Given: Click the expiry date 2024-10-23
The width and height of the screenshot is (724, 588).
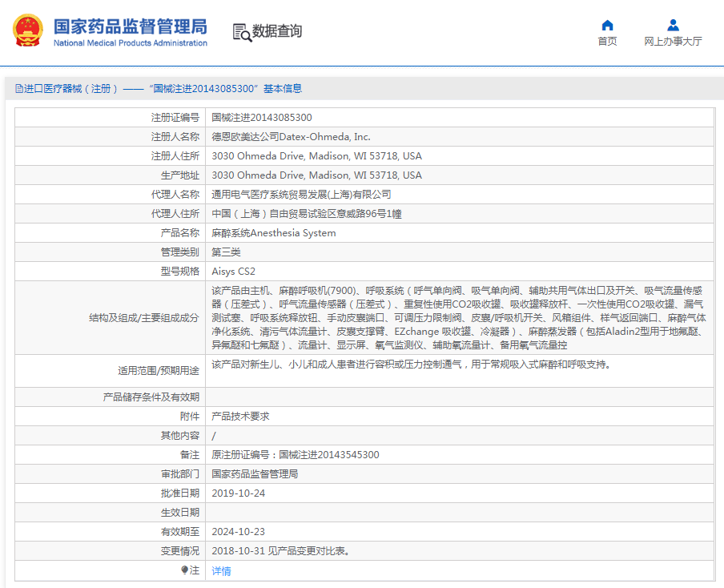Looking at the screenshot, I should point(238,532).
